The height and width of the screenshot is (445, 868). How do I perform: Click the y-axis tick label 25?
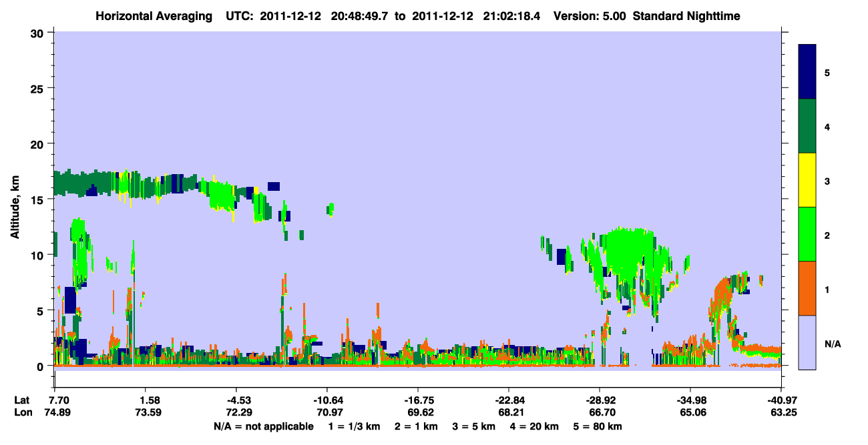39,88
